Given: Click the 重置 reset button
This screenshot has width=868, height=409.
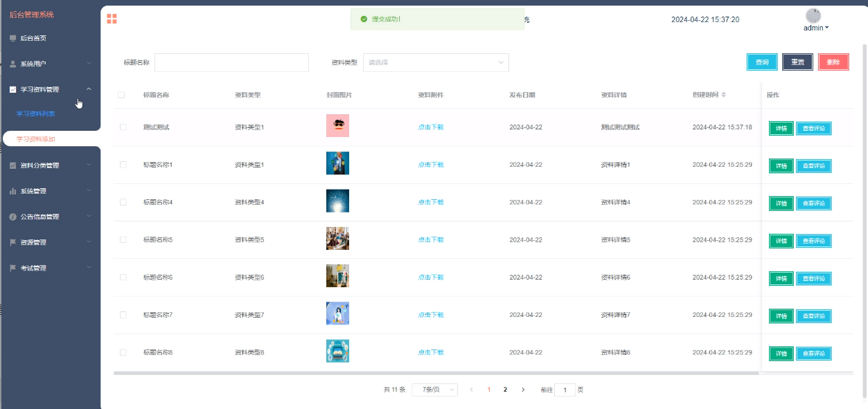Looking at the screenshot, I should (797, 62).
